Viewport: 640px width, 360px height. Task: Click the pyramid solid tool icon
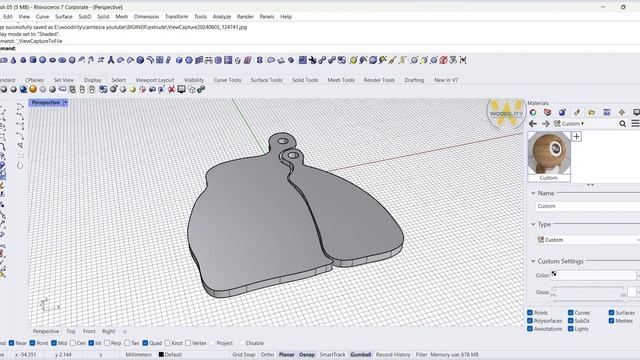(14, 60)
